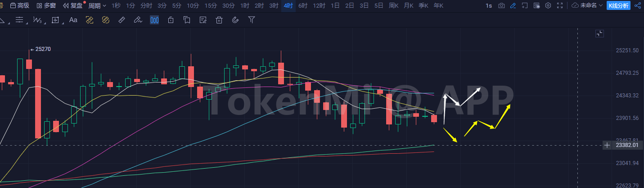This screenshot has height=188, width=644.
Task: Enter fullscreen chart mode
Action: tap(559, 6)
